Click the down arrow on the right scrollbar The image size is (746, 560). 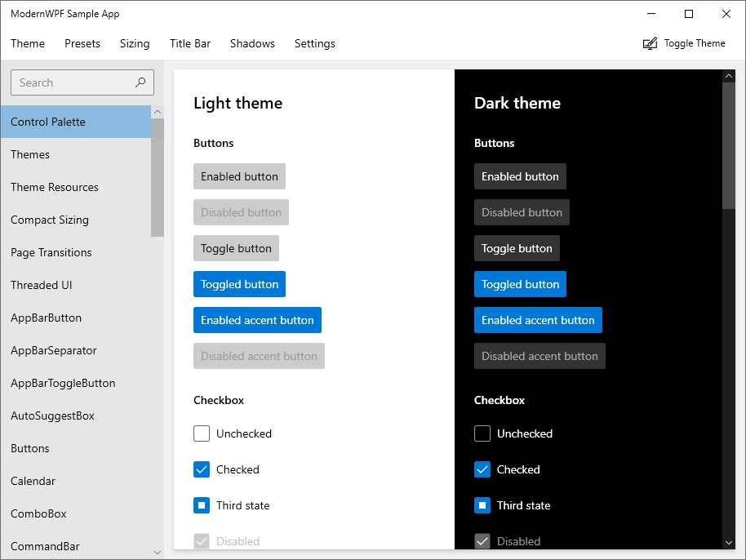tap(728, 542)
